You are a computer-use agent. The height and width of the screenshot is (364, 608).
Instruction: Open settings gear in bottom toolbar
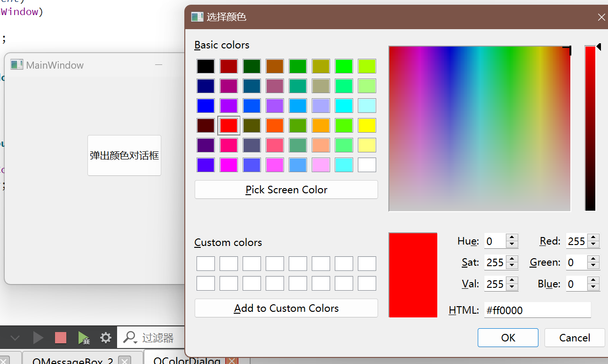[x=106, y=338]
